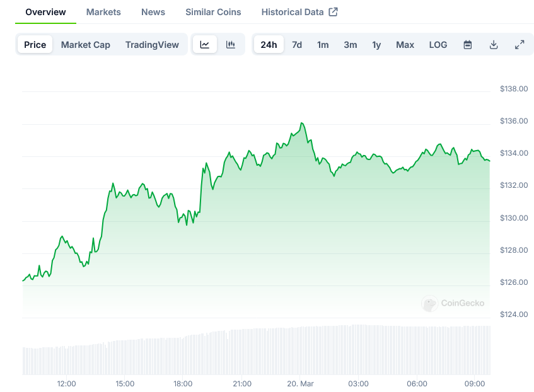Click the external link icon beside Historical Data
This screenshot has width=534, height=392.
[334, 12]
